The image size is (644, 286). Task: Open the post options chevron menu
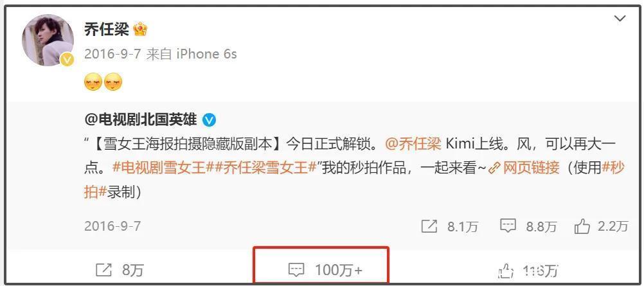coord(619,19)
